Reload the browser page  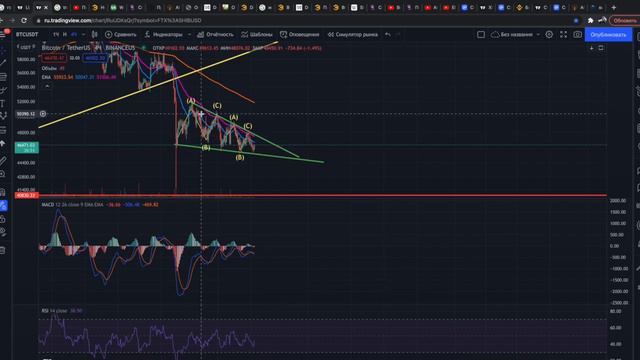tap(24, 20)
